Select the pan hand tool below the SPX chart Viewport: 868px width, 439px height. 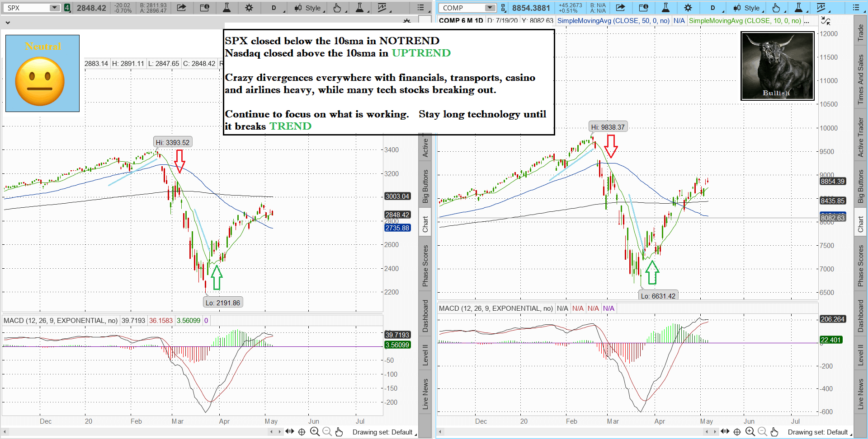[339, 432]
